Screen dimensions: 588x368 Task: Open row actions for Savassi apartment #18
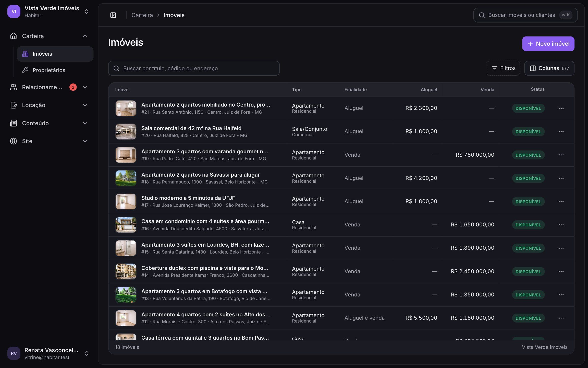[561, 178]
